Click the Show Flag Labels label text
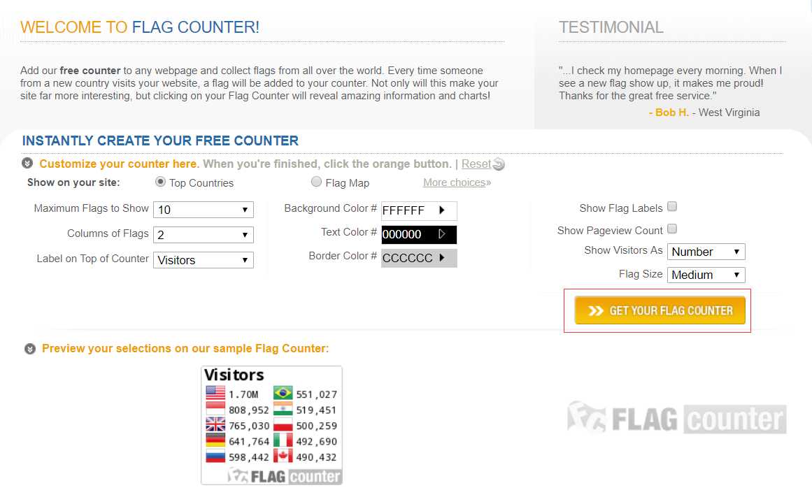The height and width of the screenshot is (504, 812). pyautogui.click(x=621, y=208)
